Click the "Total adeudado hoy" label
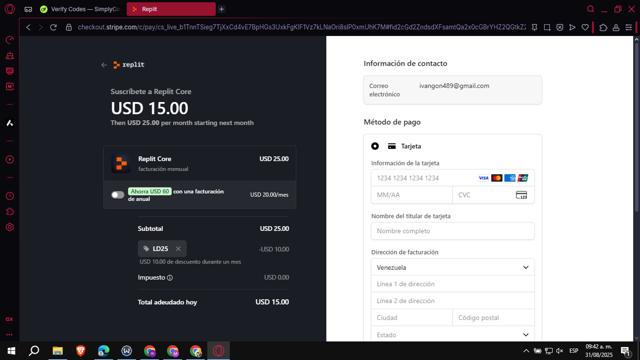 coord(167,302)
